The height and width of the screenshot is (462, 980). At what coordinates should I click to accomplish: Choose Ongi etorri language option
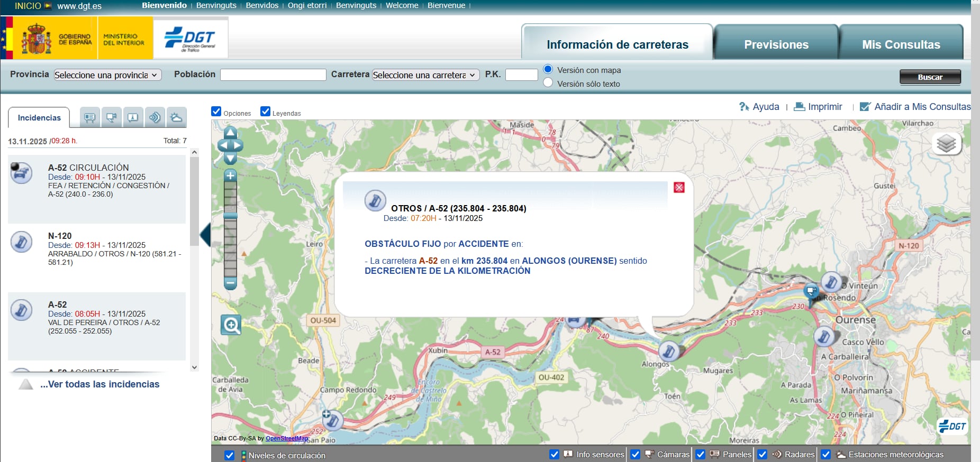pos(307,5)
